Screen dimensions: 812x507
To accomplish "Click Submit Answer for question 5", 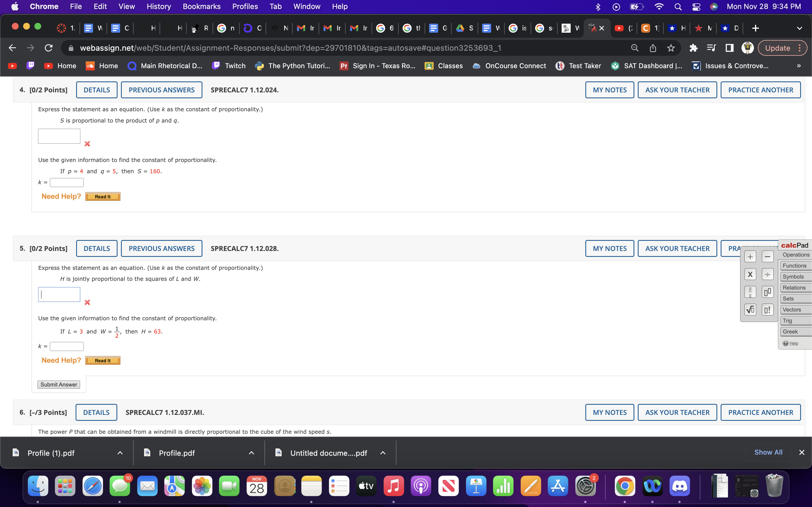I will (x=59, y=384).
